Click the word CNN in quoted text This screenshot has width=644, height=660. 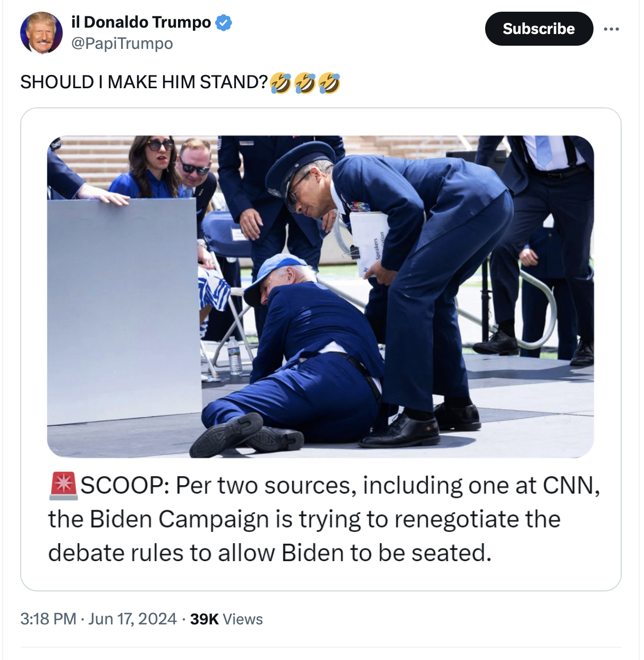[571, 486]
